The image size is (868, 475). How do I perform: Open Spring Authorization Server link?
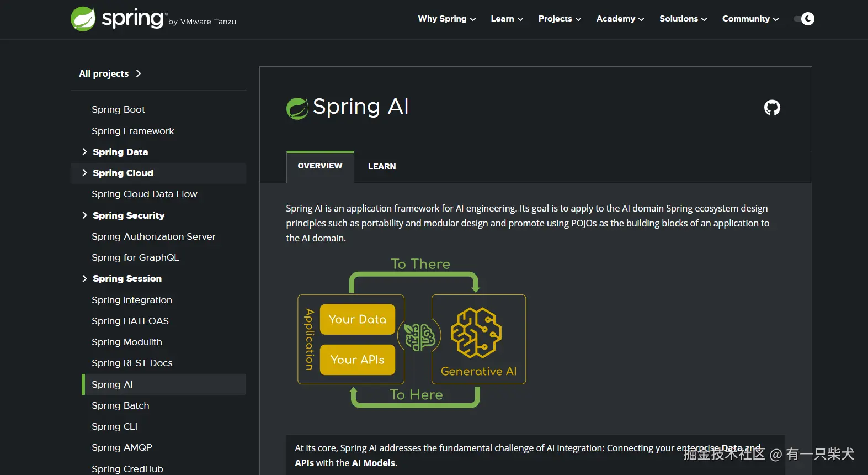pyautogui.click(x=153, y=236)
